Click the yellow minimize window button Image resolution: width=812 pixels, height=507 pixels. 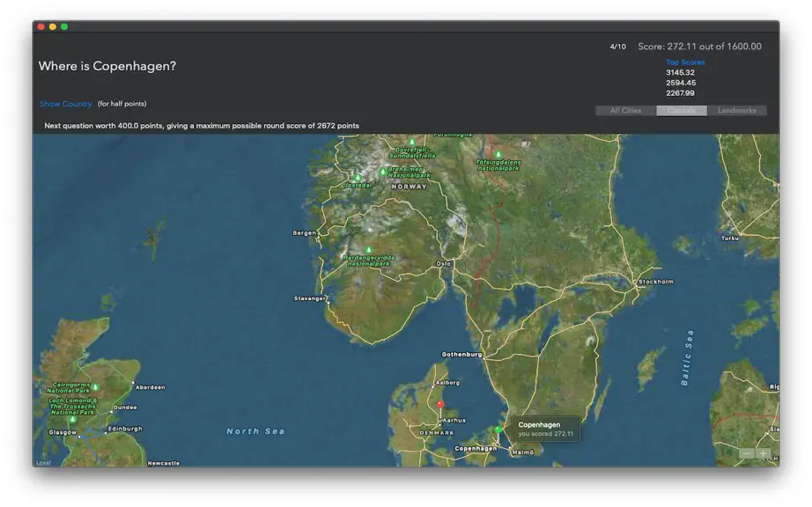[x=53, y=27]
